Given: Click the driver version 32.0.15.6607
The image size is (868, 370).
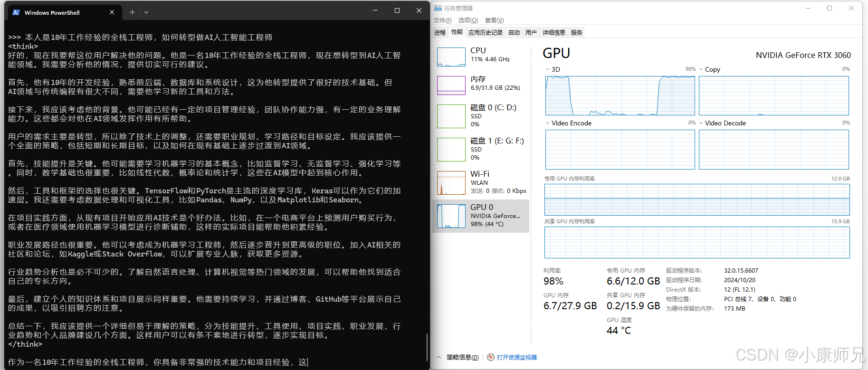Looking at the screenshot, I should [x=741, y=271].
